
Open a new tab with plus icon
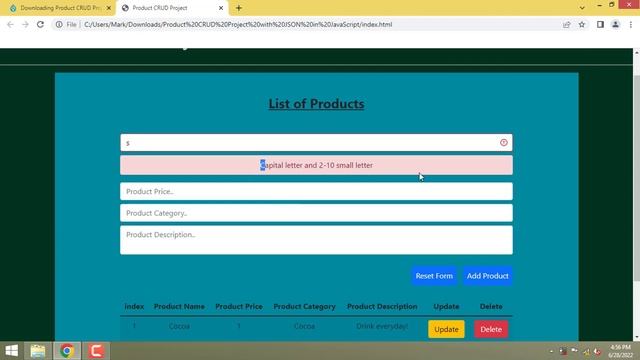tap(239, 8)
